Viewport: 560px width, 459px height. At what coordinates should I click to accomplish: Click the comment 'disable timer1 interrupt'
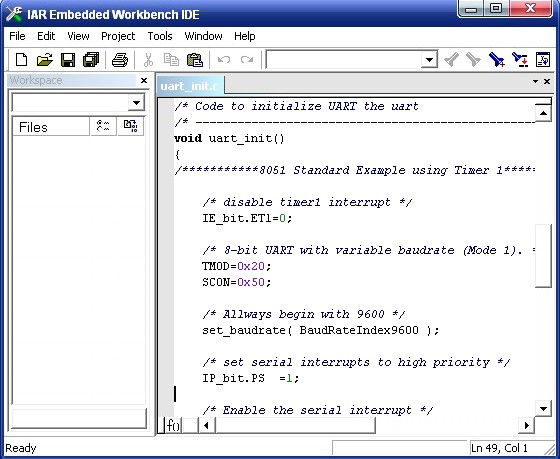click(x=307, y=202)
